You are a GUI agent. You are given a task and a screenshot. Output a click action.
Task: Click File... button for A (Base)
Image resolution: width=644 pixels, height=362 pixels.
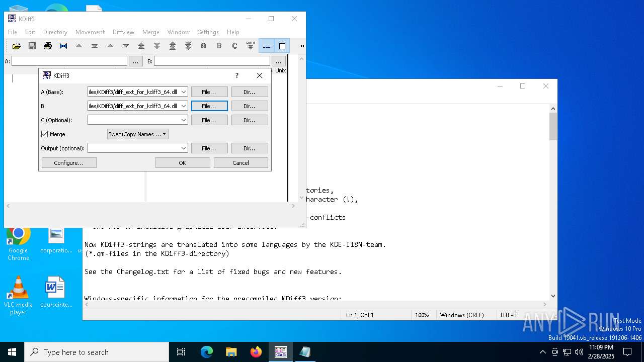point(209,92)
